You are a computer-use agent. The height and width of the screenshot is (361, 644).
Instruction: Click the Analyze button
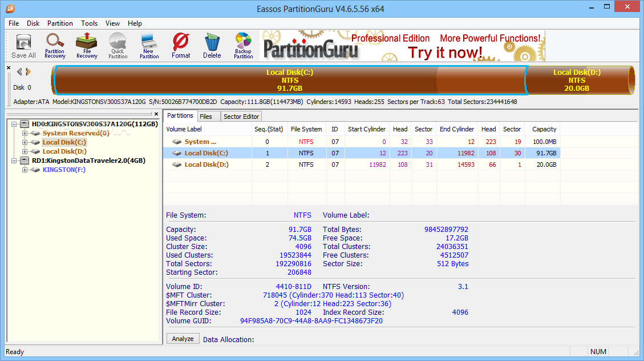coord(183,338)
